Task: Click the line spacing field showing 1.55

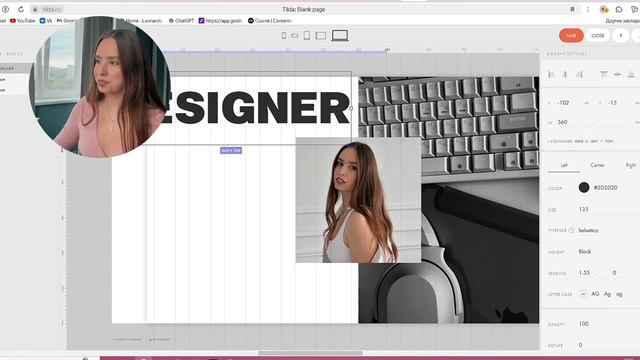Action: (x=584, y=273)
